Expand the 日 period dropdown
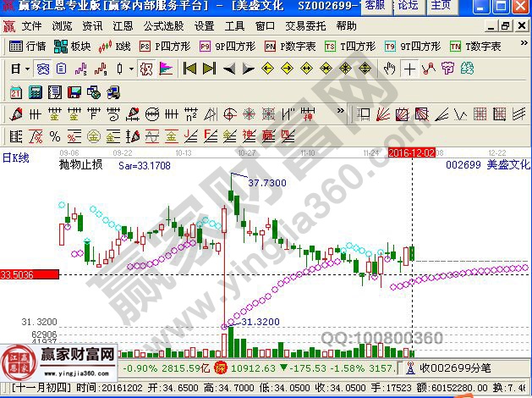The image size is (532, 398). tap(21, 69)
